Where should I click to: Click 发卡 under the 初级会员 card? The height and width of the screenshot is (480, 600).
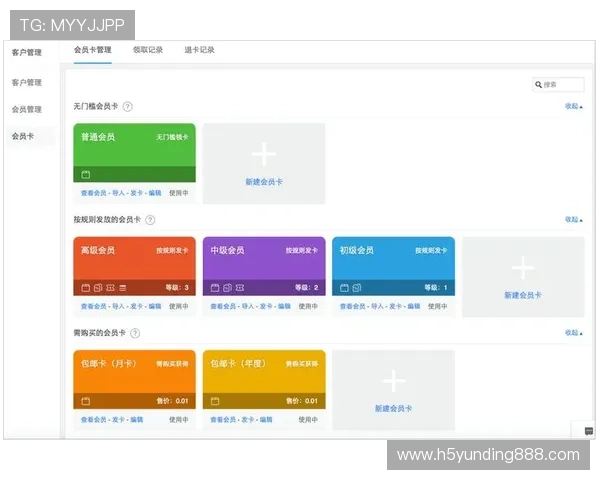coord(395,306)
